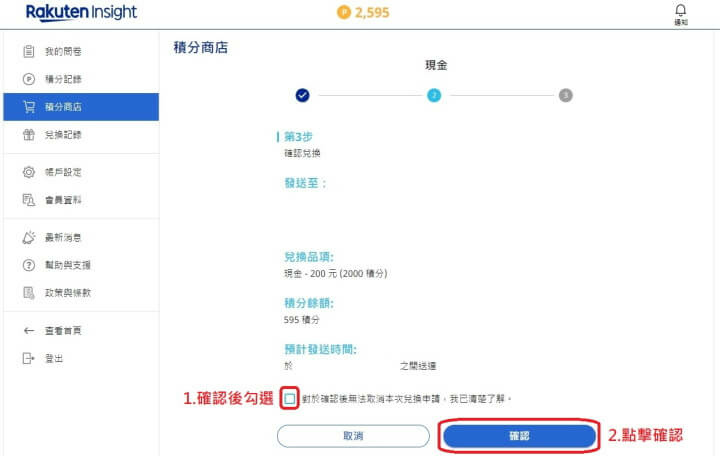Click the 取消 cancel button
Viewport: 720px width, 456px height.
coord(353,436)
